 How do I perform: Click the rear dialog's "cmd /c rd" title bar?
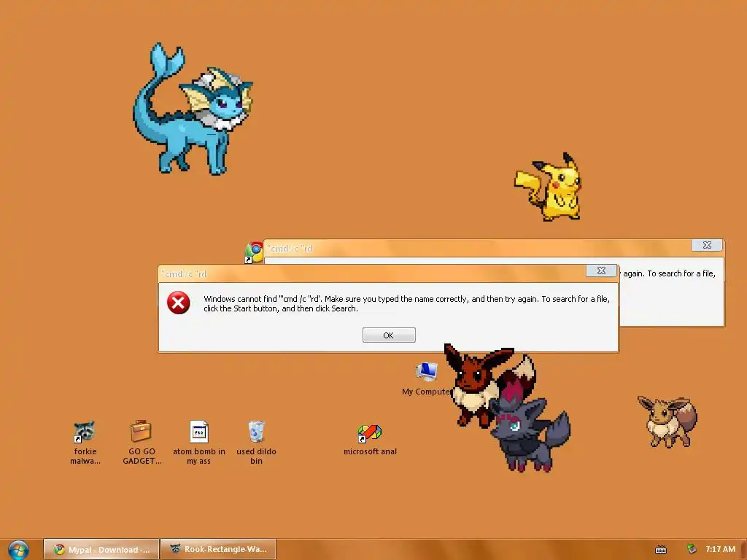point(476,248)
